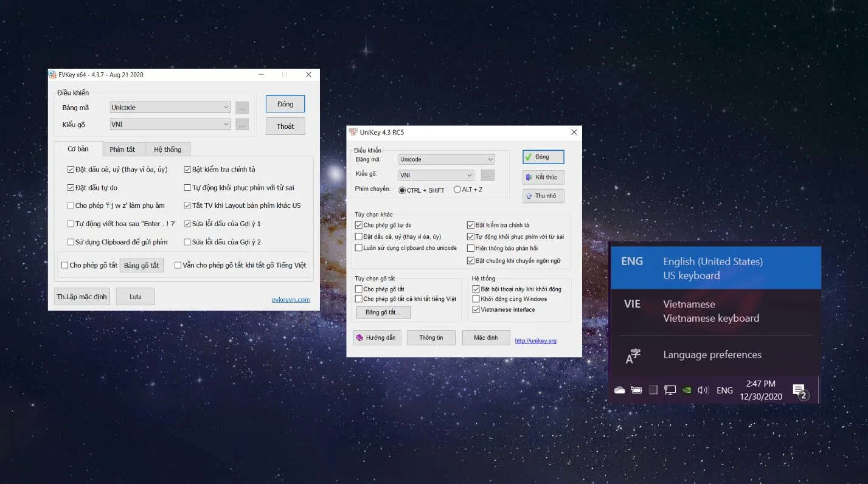Open UniKey 'Bảng gõ tắt...' button
Viewport: 868px width, 484px height.
point(383,313)
